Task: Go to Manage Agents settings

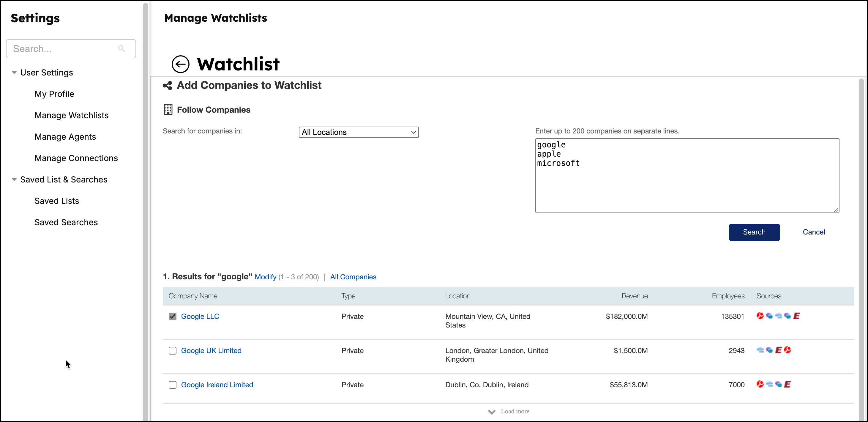Action: point(65,136)
